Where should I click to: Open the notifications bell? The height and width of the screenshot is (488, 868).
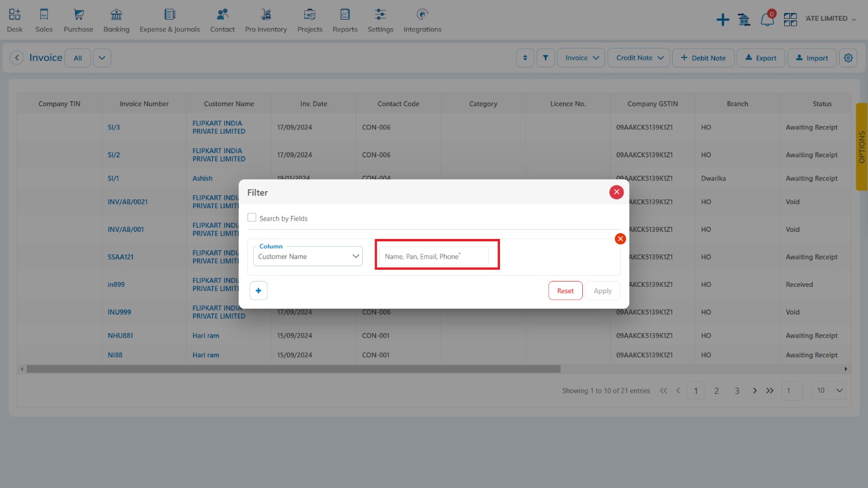pyautogui.click(x=767, y=20)
